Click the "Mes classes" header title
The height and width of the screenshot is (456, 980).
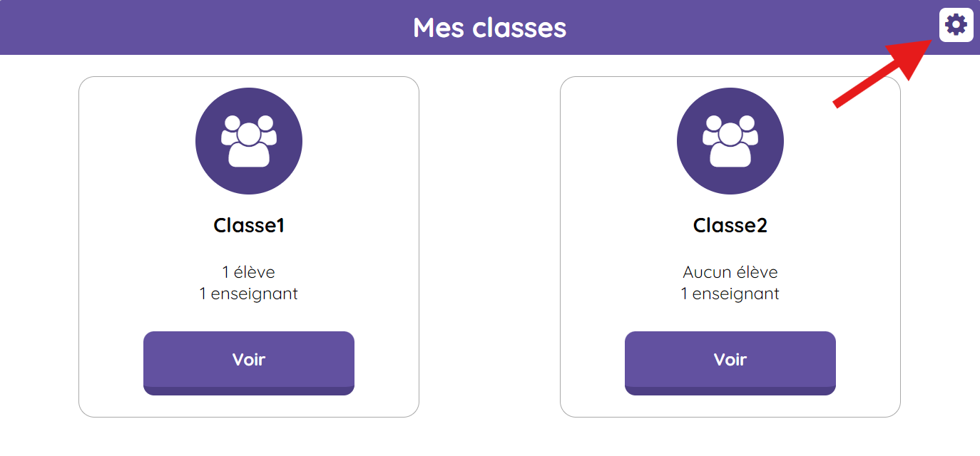(x=490, y=28)
